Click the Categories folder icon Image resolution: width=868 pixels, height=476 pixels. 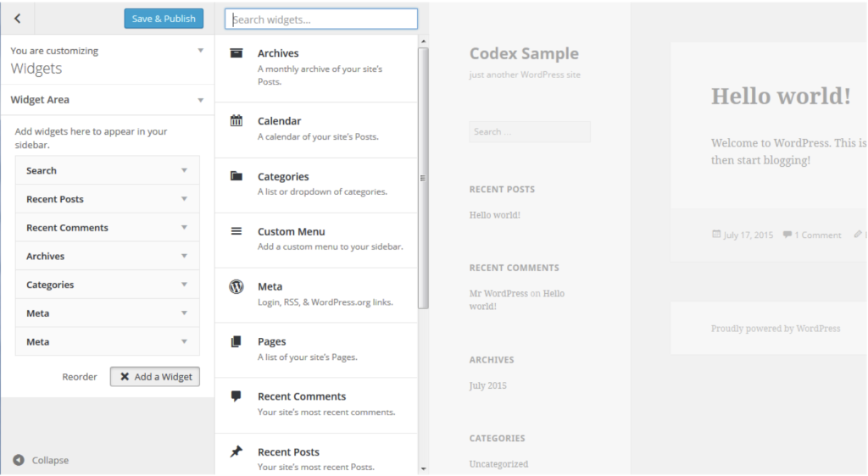coord(236,176)
